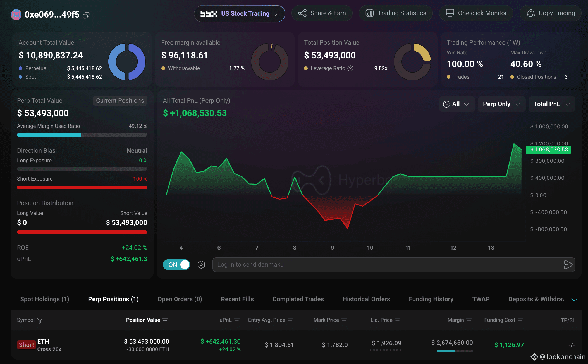Viewport: 588px width, 364px height.
Task: Open the Total PnL dropdown
Action: (552, 104)
